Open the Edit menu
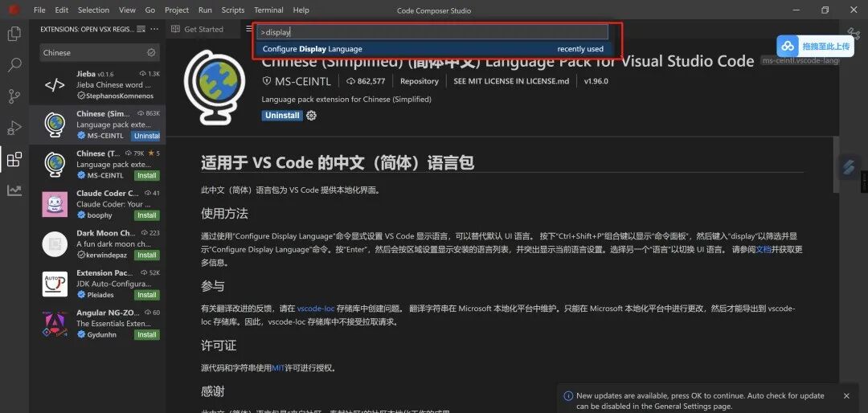The image size is (868, 413). 61,10
